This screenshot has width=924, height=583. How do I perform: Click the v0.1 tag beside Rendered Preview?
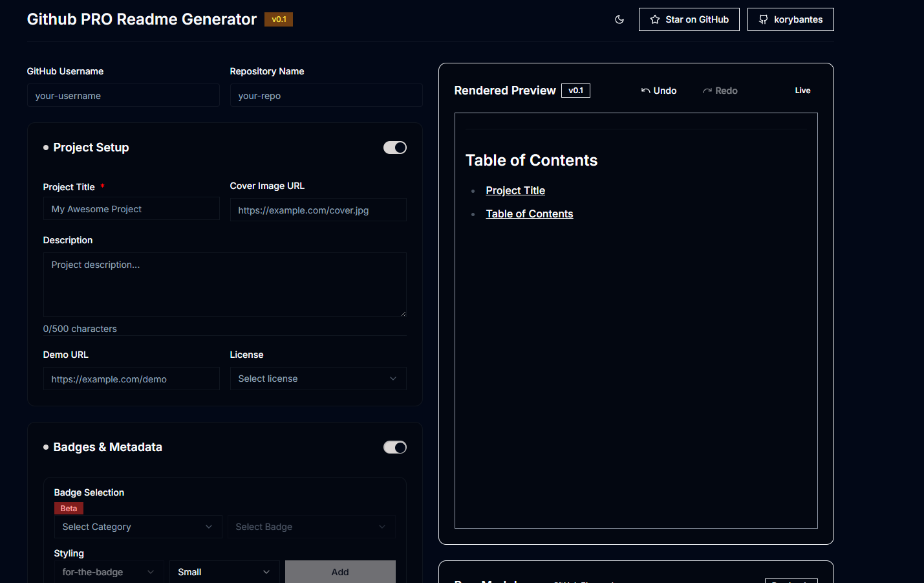pos(575,91)
